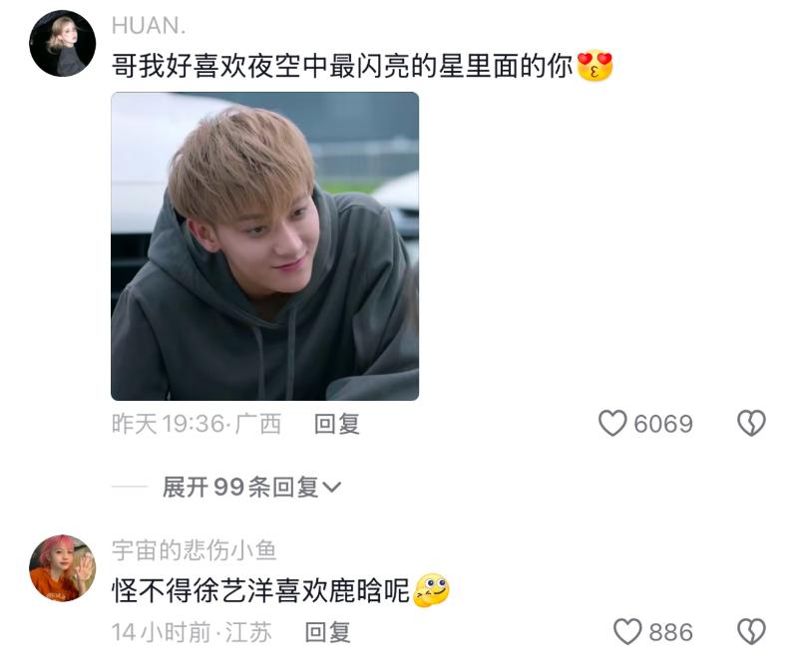This screenshot has height=672, width=798.
Task: Open the username 宇宙的悲伤小鱼
Action: (x=194, y=550)
